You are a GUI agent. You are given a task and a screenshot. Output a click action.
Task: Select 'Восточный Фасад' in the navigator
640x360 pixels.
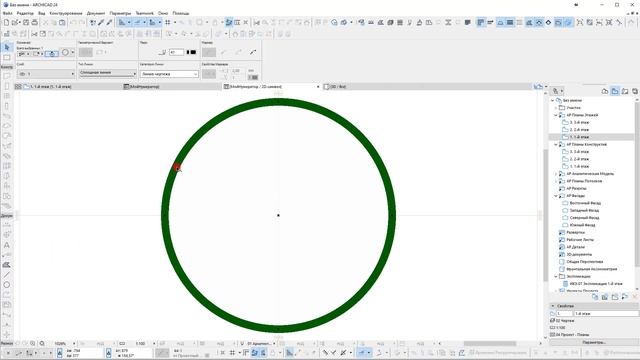click(585, 203)
